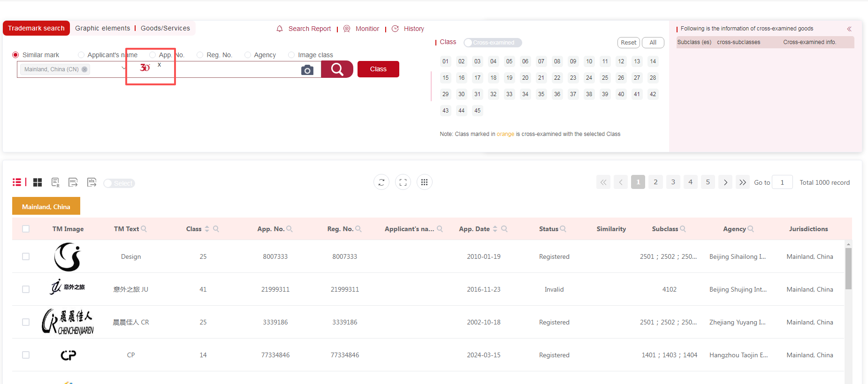This screenshot has height=384, width=868.
Task: Sort by App. Date column
Action: click(495, 229)
